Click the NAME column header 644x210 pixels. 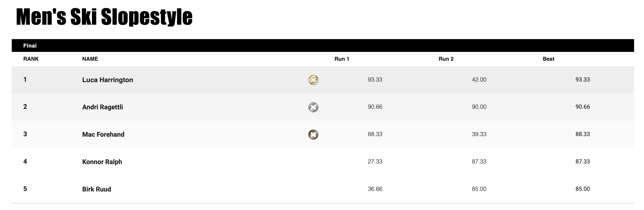[90, 59]
